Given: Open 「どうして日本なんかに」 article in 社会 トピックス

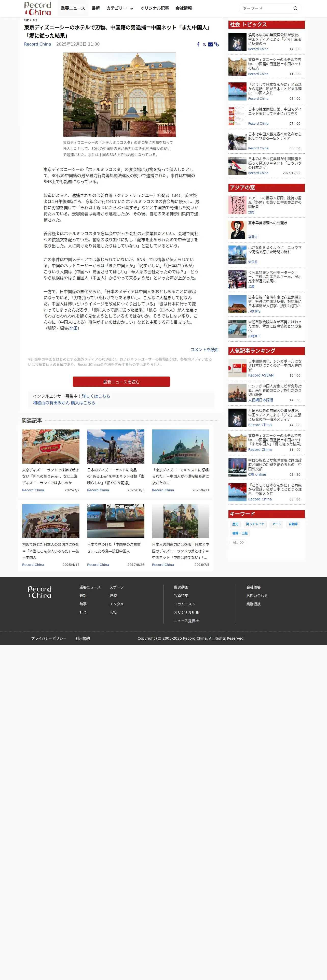Looking at the screenshot, I should pyautogui.click(x=275, y=89).
